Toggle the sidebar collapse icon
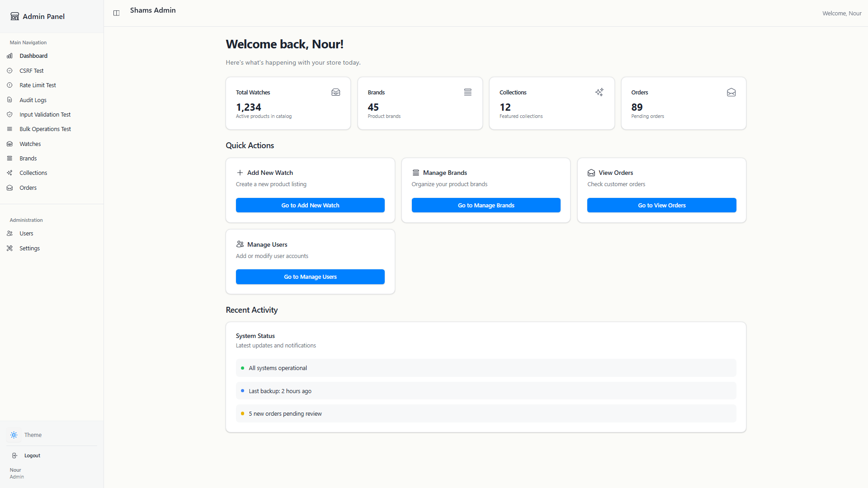Viewport: 868px width, 488px height. coord(116,13)
